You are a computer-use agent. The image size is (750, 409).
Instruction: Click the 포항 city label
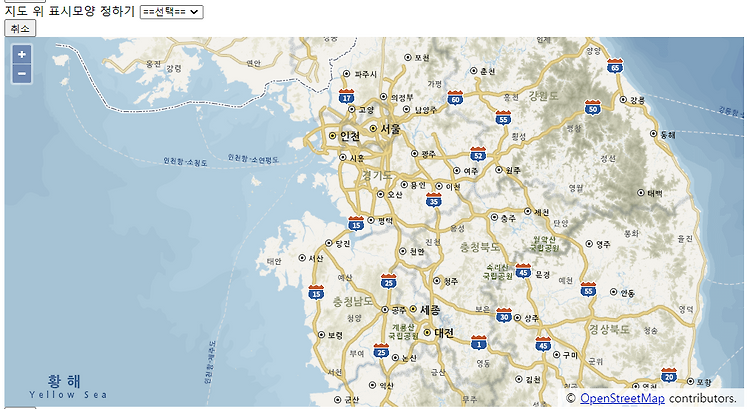pos(704,382)
